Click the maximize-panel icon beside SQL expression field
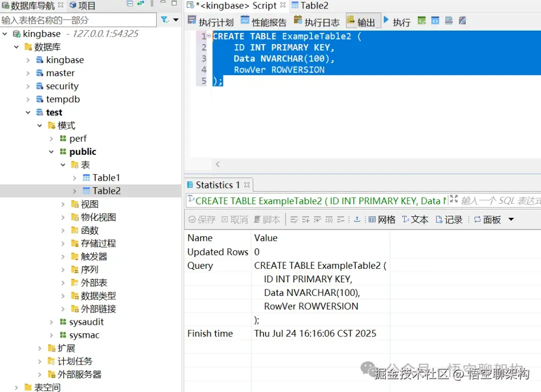This screenshot has height=392, width=541. click(x=454, y=199)
